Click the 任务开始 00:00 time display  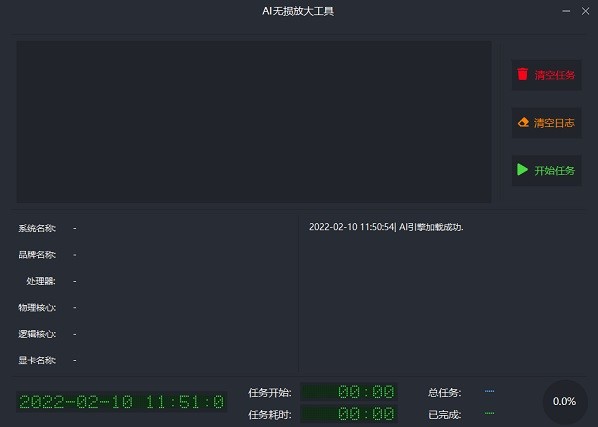pos(349,392)
